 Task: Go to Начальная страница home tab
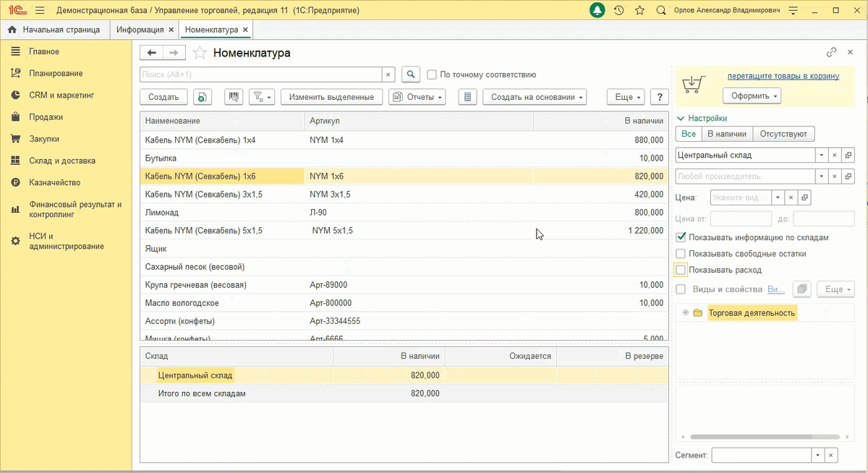(54, 30)
